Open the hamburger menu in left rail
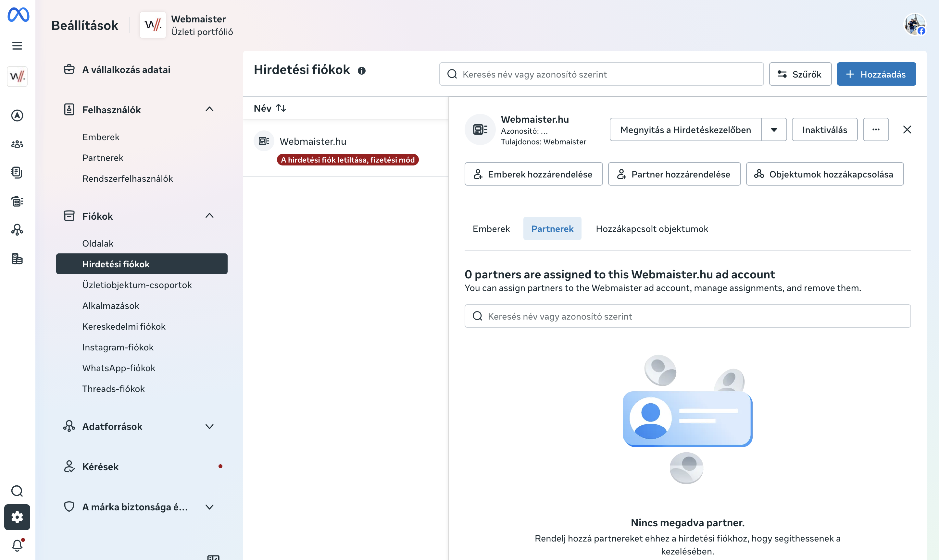This screenshot has height=560, width=939. 17,46
